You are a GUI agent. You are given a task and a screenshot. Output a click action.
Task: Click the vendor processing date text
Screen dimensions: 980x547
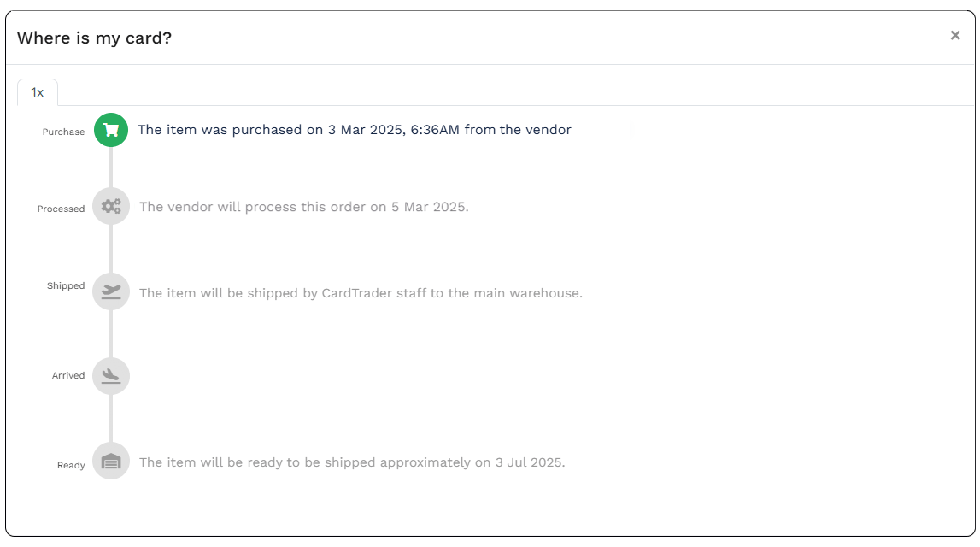[303, 207]
